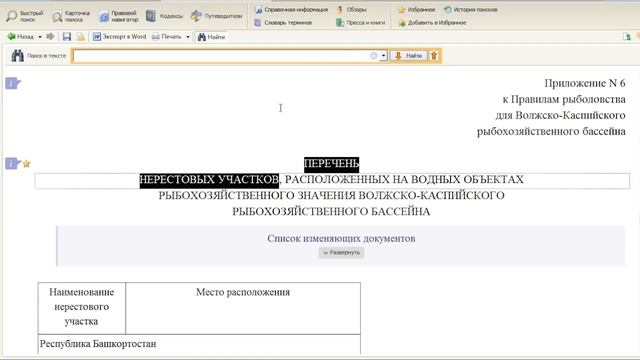Image resolution: width=640 pixels, height=360 pixels.
Task: Click Добавить в Избранное
Action: point(432,23)
